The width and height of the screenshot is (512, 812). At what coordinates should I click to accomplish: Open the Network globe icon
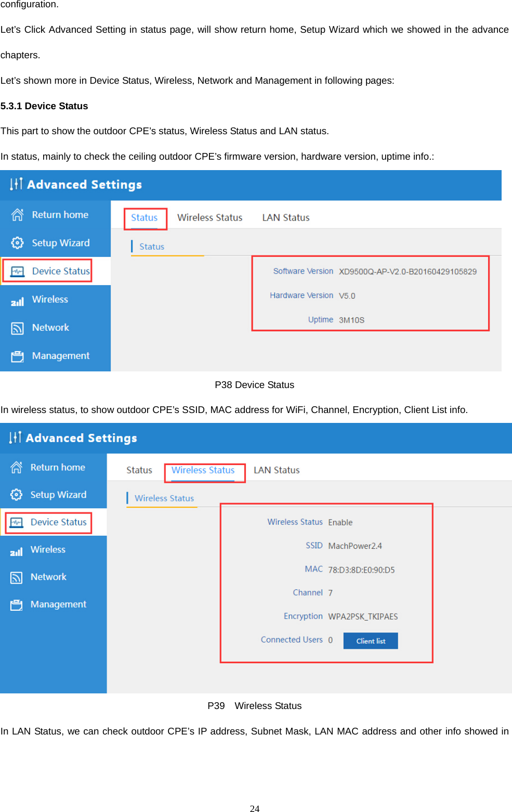pyautogui.click(x=17, y=328)
